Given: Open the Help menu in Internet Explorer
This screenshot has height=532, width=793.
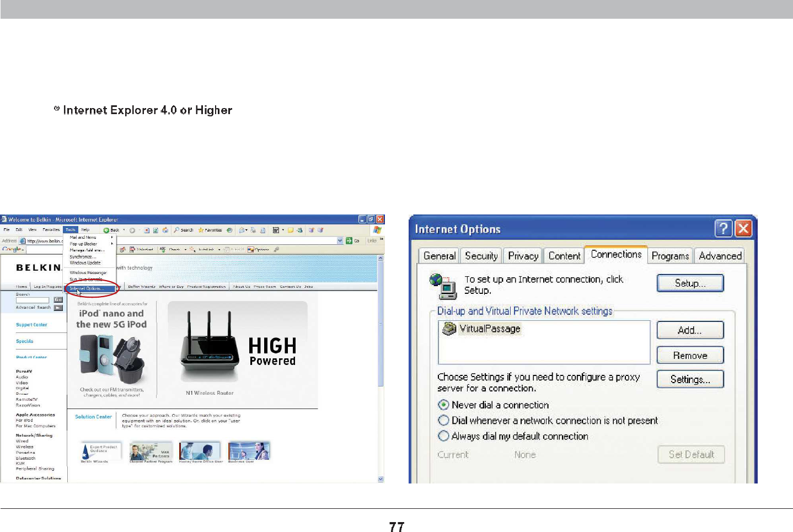Looking at the screenshot, I should click(85, 230).
